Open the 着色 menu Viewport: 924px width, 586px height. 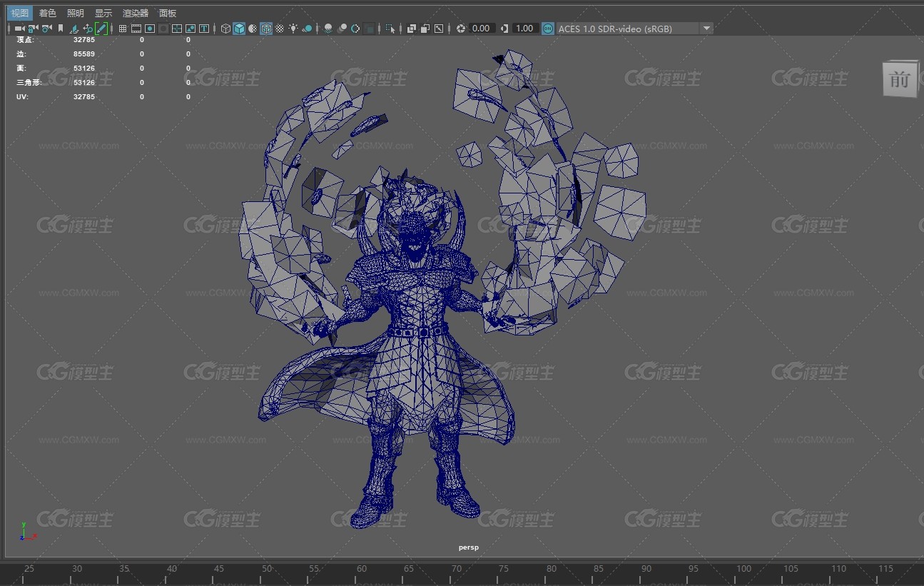[47, 13]
